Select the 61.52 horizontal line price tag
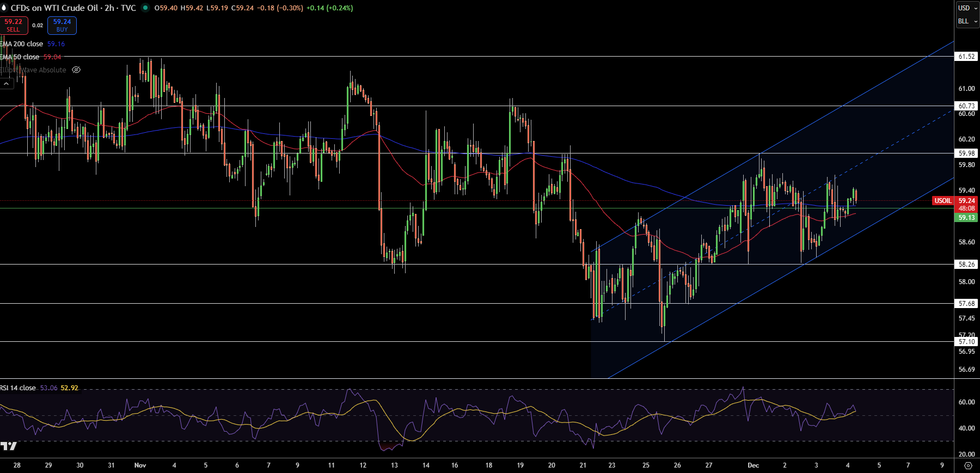The height and width of the screenshot is (473, 980). (x=966, y=57)
